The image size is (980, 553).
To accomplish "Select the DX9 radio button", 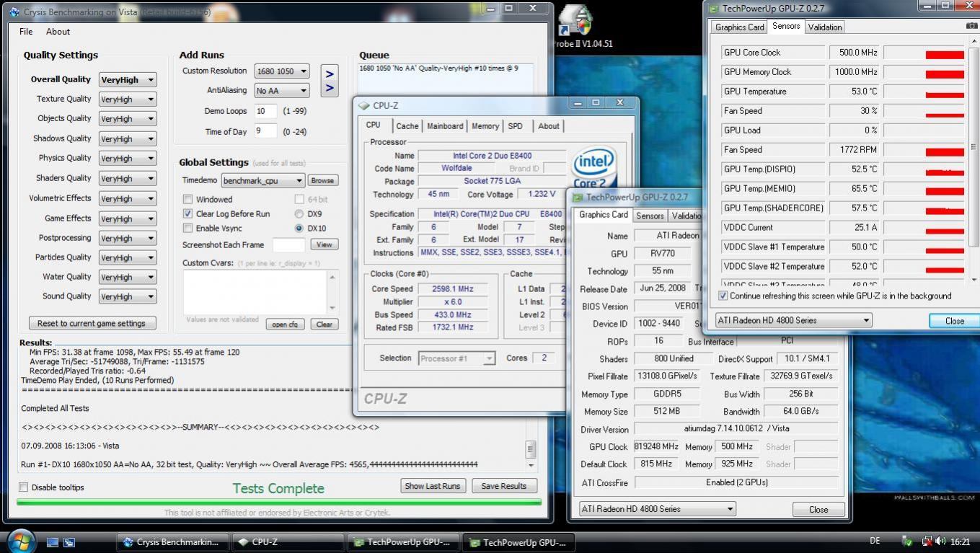I will click(x=299, y=214).
